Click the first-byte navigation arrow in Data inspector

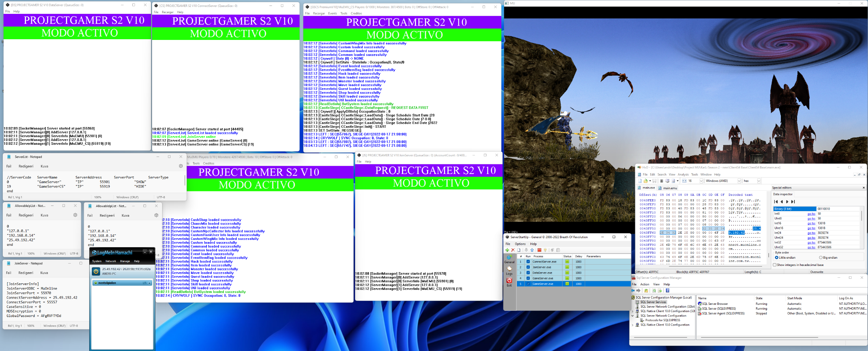pyautogui.click(x=776, y=202)
